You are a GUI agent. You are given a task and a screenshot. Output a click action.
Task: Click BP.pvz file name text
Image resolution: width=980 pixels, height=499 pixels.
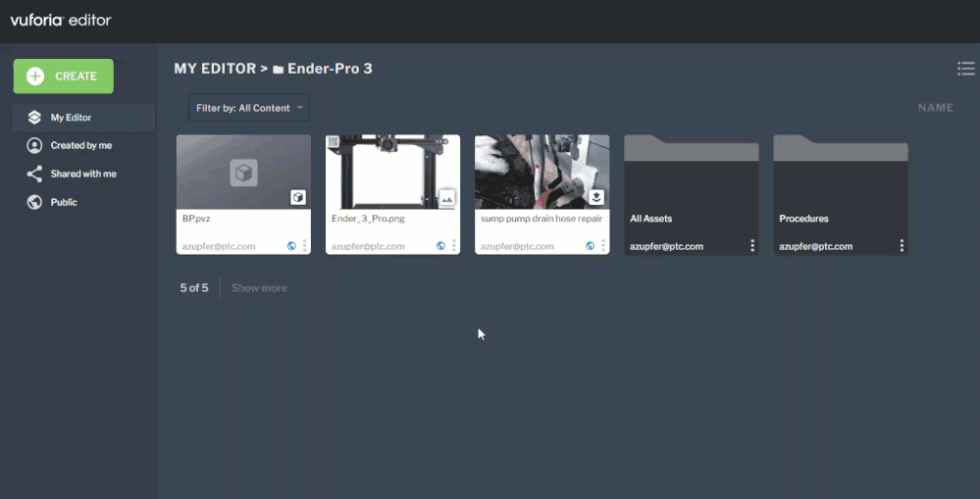(196, 220)
